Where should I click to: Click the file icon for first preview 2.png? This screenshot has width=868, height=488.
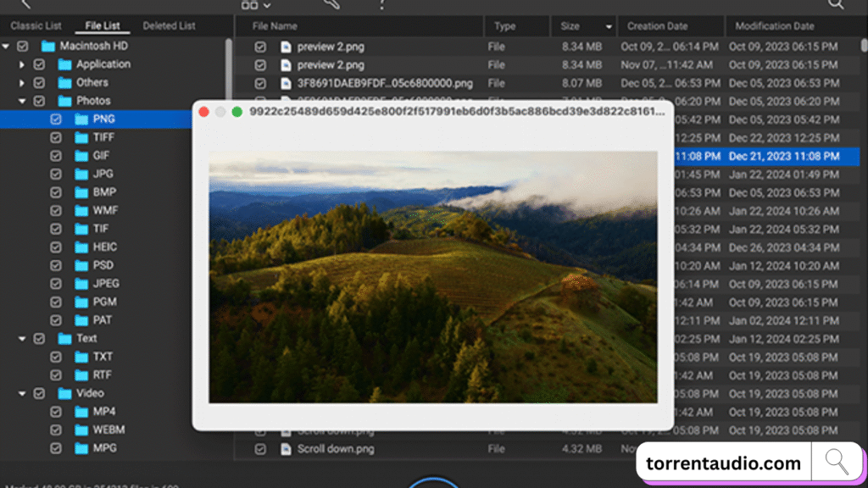(x=286, y=47)
